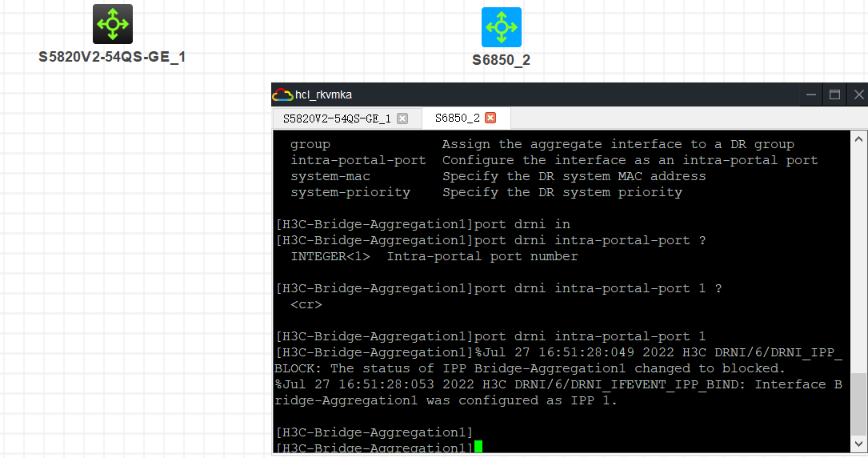
Task: Click the 'INTEGER<1>' parameter text
Action: click(330, 256)
